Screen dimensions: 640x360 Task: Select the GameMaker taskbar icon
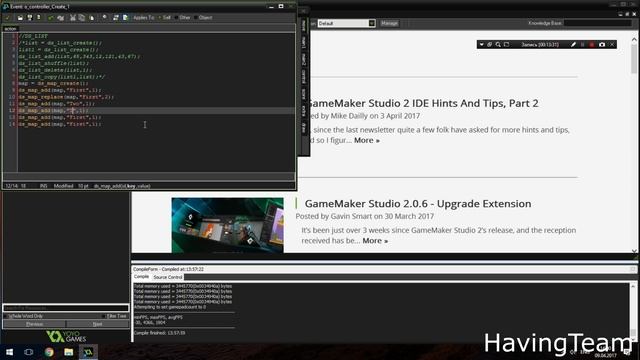coord(88,352)
